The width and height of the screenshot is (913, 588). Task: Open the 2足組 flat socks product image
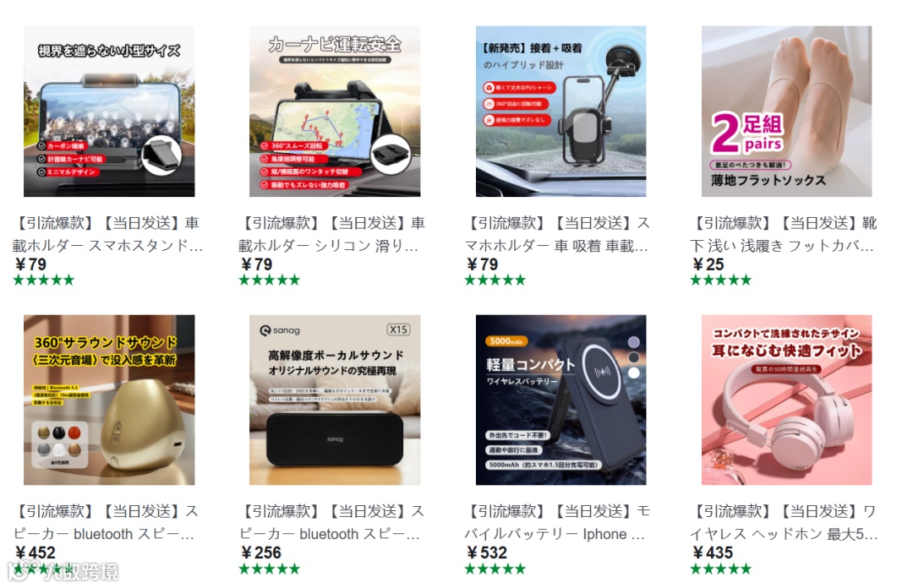point(787,112)
